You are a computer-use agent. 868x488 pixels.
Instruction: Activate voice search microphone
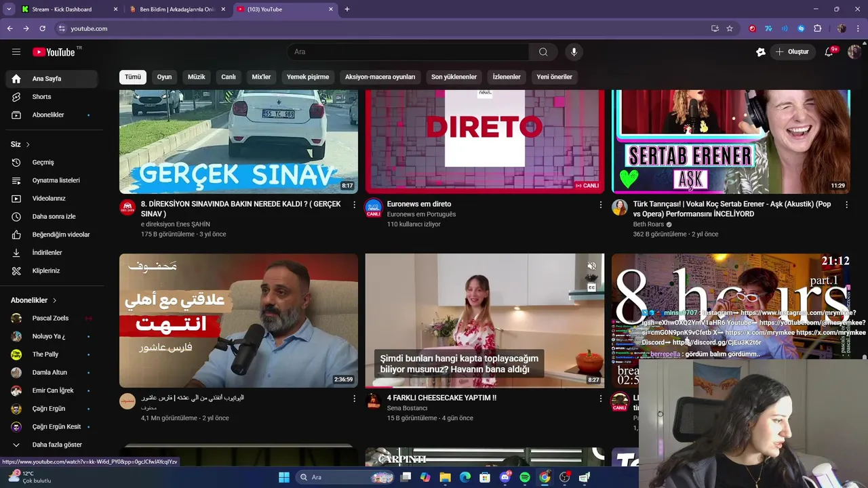tap(574, 52)
